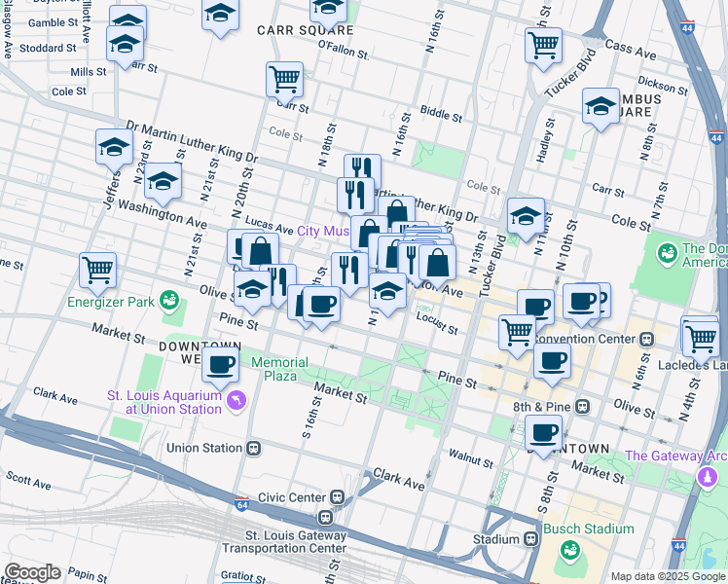Viewport: 728px width, 584px height.
Task: Click the Memorial Plaza label
Action: click(280, 369)
